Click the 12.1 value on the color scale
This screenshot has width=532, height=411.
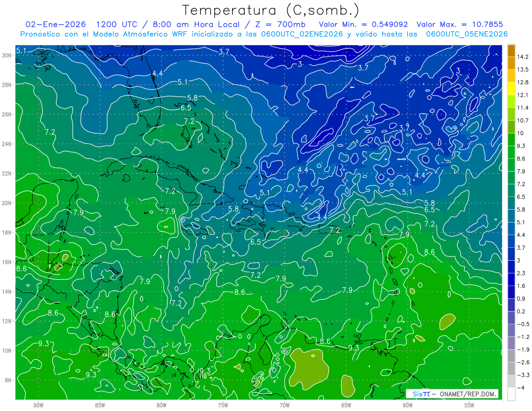[x=524, y=95]
